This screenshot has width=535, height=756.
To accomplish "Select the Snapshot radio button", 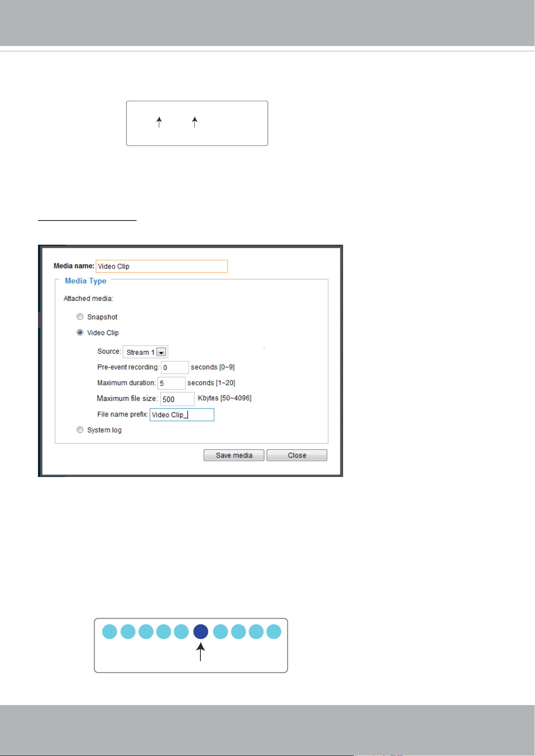I will coord(80,317).
